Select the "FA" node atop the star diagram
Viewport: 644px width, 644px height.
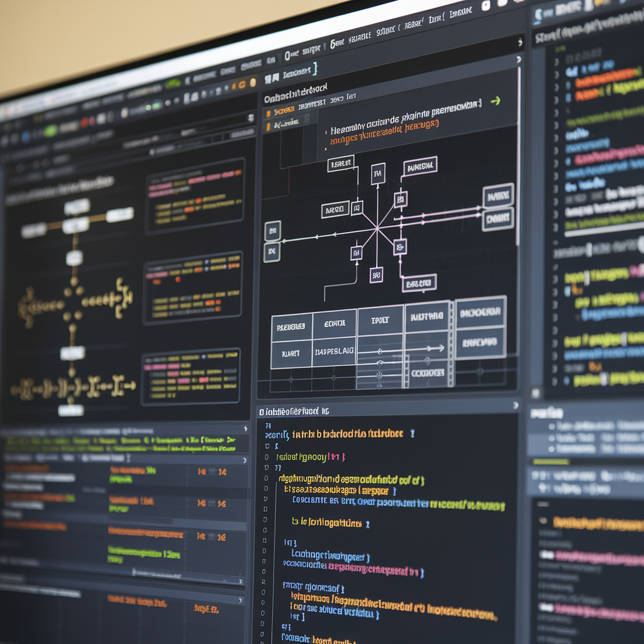(378, 174)
